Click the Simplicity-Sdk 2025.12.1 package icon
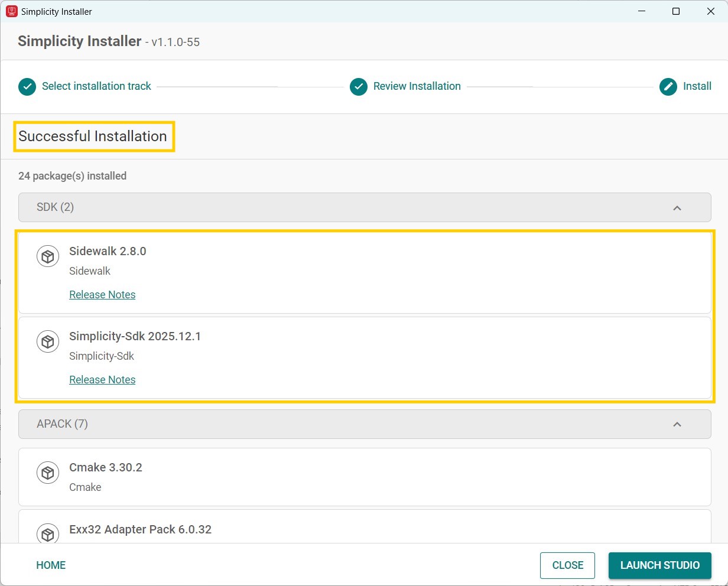This screenshot has width=728, height=586. pyautogui.click(x=48, y=342)
